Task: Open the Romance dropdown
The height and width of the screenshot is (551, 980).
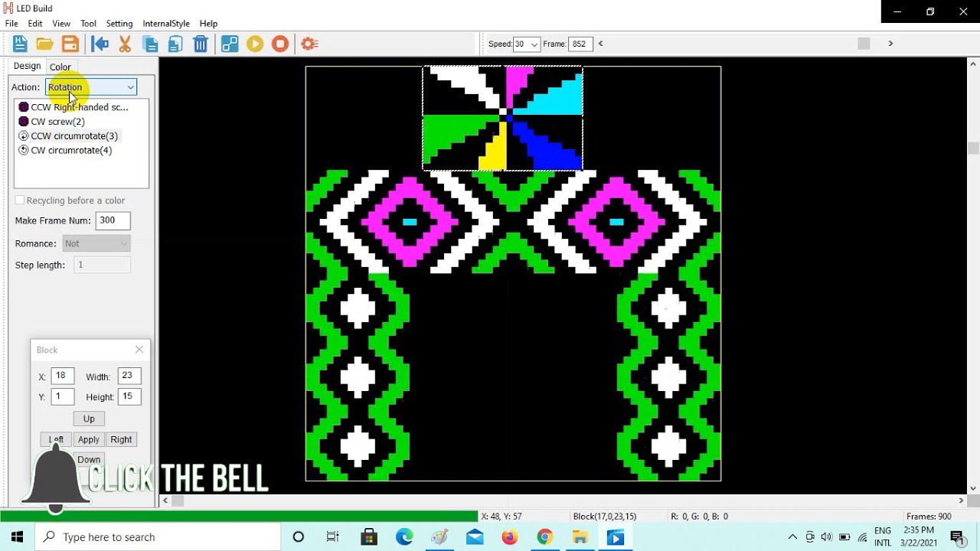Action: coord(96,243)
